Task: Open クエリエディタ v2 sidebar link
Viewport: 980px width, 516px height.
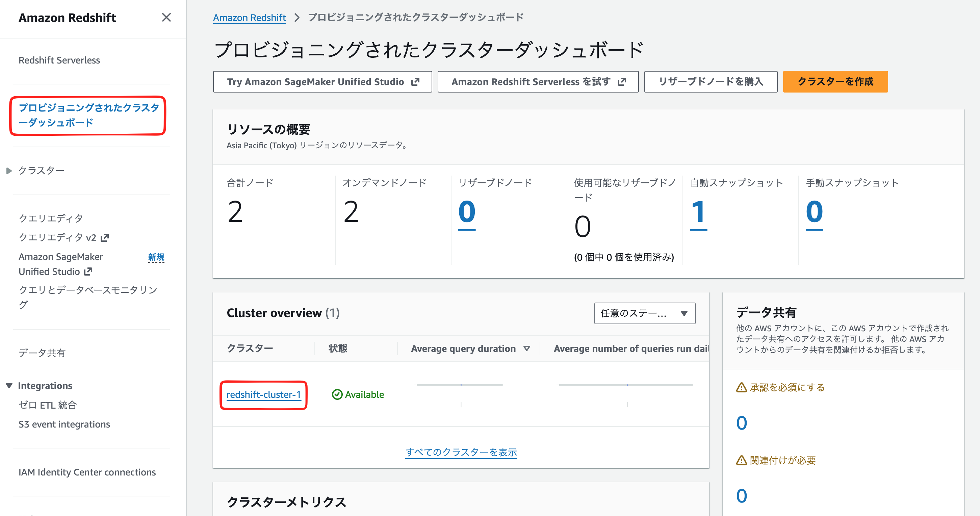Action: (57, 237)
